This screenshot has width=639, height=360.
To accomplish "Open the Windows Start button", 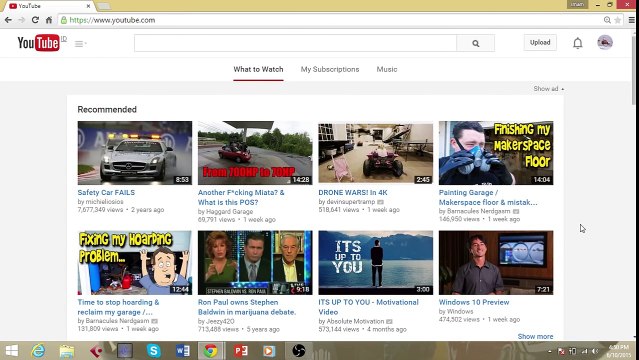I will pos(11,351).
